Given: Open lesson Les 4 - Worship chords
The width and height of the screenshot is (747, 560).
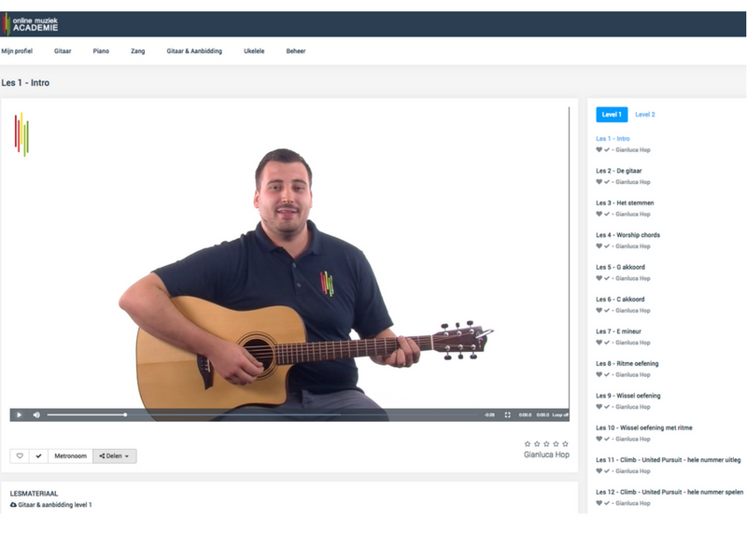Looking at the screenshot, I should [627, 235].
